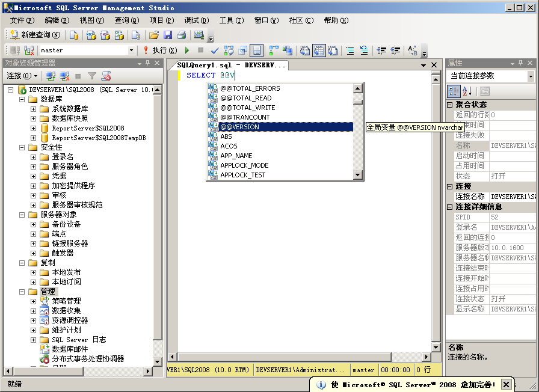The image size is (539, 392).
Task: Click the Filter funnel icon in Object Explorer
Action: point(92,76)
